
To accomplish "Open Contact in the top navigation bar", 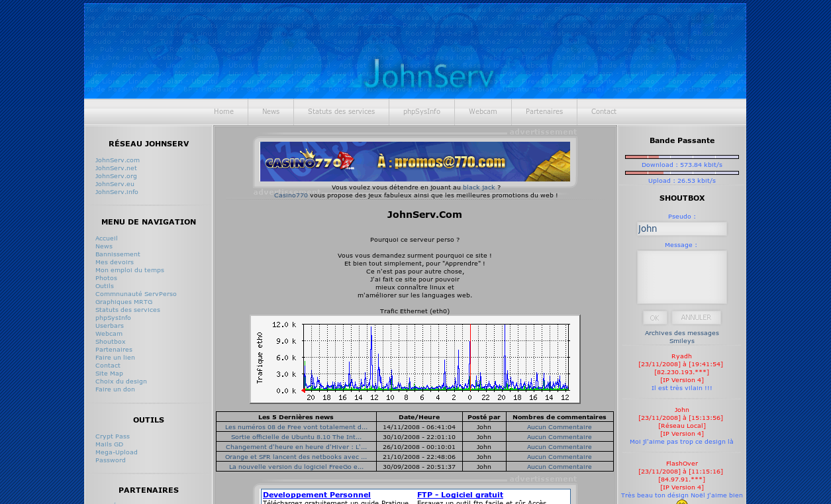I will click(604, 112).
